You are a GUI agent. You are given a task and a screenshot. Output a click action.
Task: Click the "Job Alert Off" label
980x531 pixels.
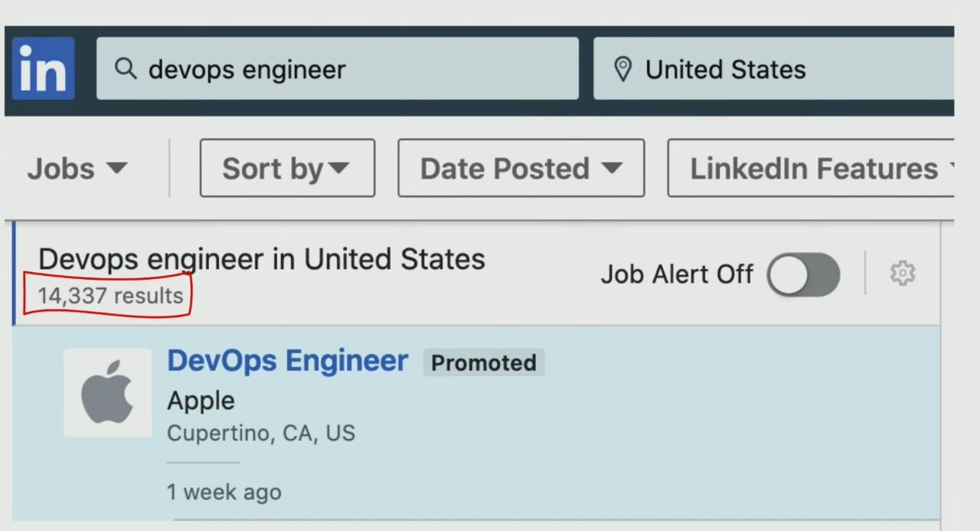pyautogui.click(x=677, y=274)
